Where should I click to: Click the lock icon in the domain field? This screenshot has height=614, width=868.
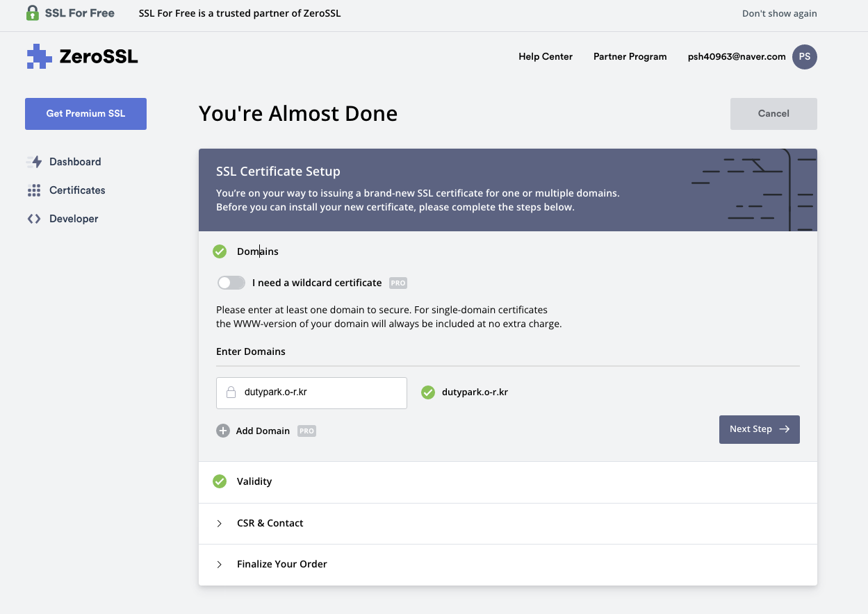[x=231, y=392]
